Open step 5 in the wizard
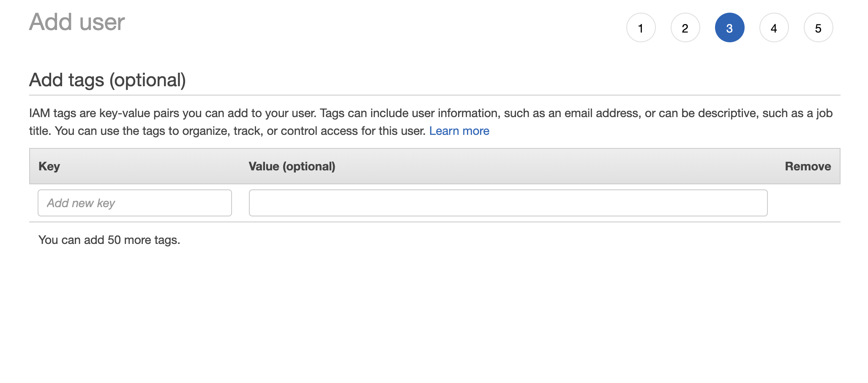 coord(818,28)
